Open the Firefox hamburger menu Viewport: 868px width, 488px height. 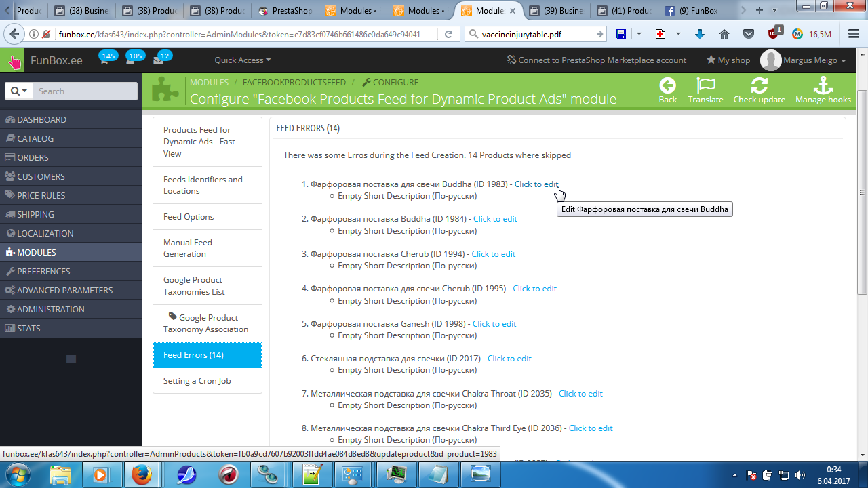coord(853,34)
